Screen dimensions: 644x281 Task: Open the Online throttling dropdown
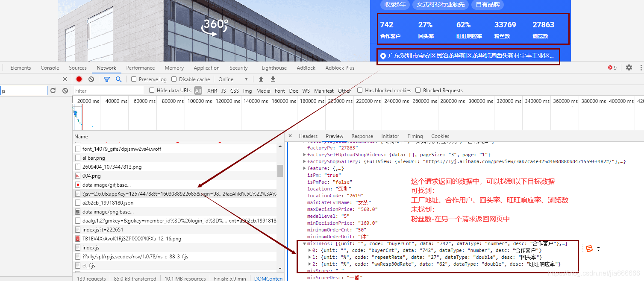233,79
